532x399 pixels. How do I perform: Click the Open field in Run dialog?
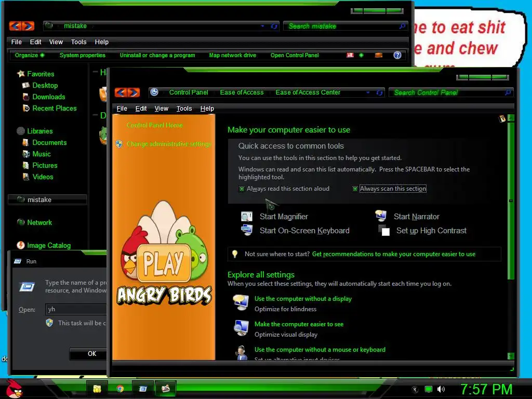click(x=76, y=309)
